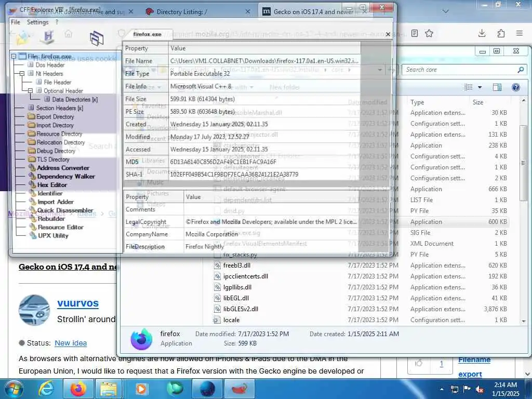Open the view options dropdown arrow in Explorer
The image size is (532, 399).
click(x=480, y=87)
